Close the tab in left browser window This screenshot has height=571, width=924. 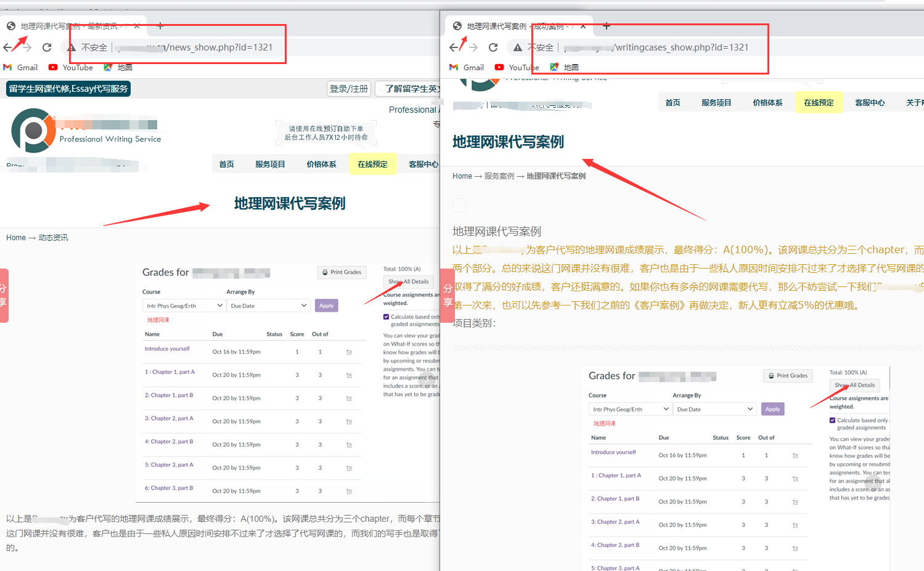point(137,26)
